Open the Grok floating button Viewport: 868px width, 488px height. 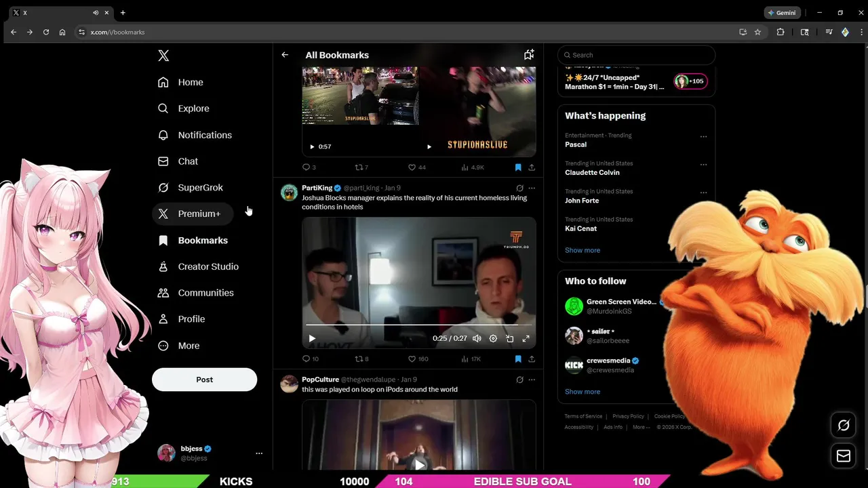pyautogui.click(x=844, y=425)
